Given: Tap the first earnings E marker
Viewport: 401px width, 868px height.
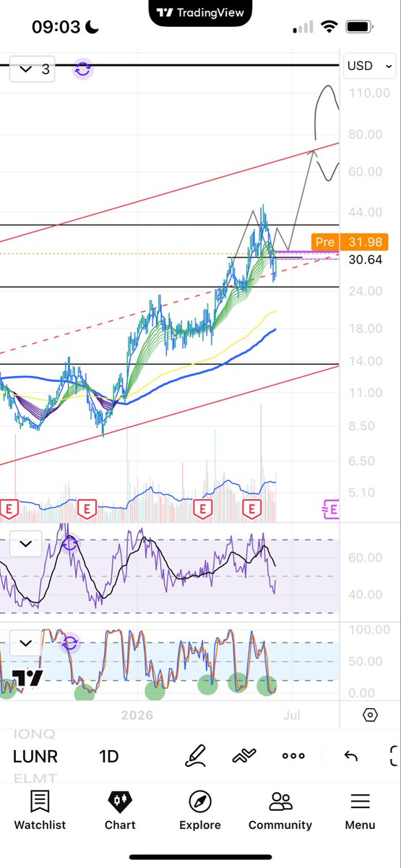Looking at the screenshot, I should (x=10, y=509).
